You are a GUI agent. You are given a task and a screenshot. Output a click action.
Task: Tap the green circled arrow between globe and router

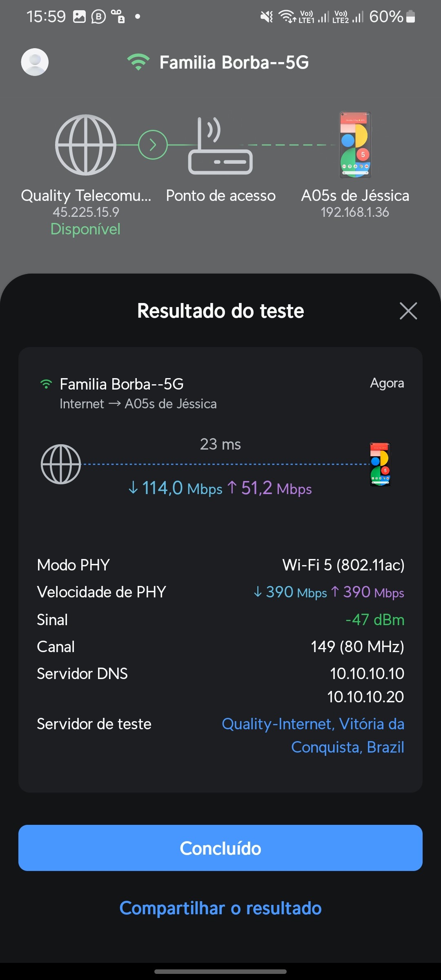153,145
